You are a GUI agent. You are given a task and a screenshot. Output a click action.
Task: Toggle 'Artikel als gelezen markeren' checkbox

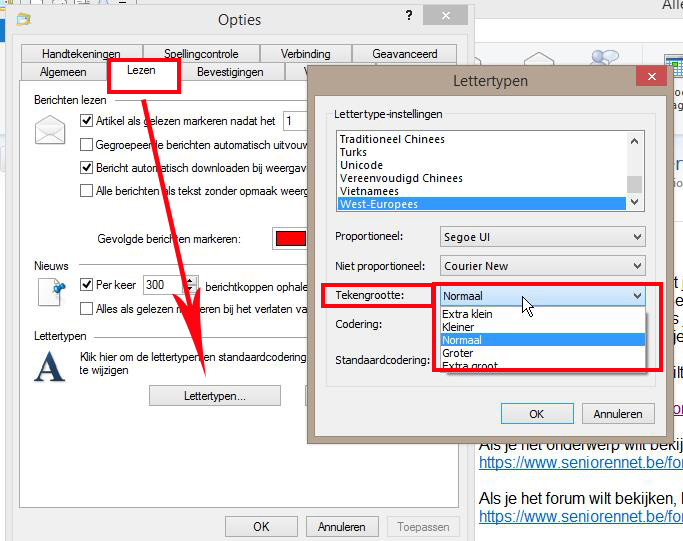87,121
